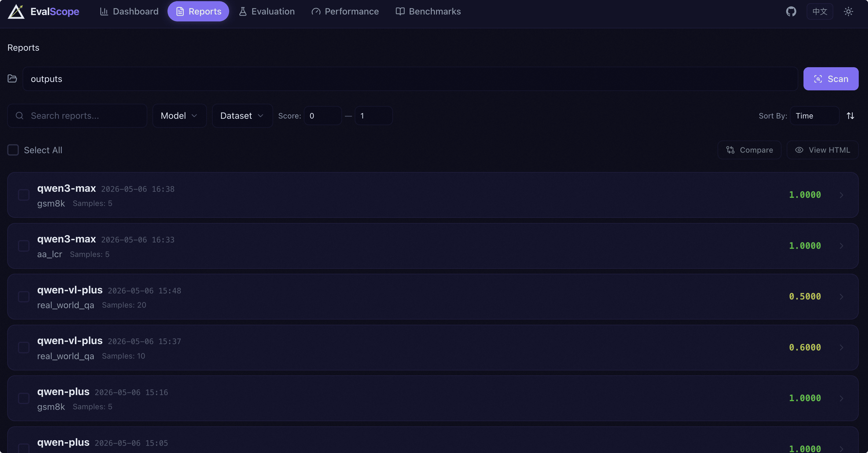
Task: Open qwen-vl-plus 0.5000 report arrow
Action: pyautogui.click(x=841, y=297)
